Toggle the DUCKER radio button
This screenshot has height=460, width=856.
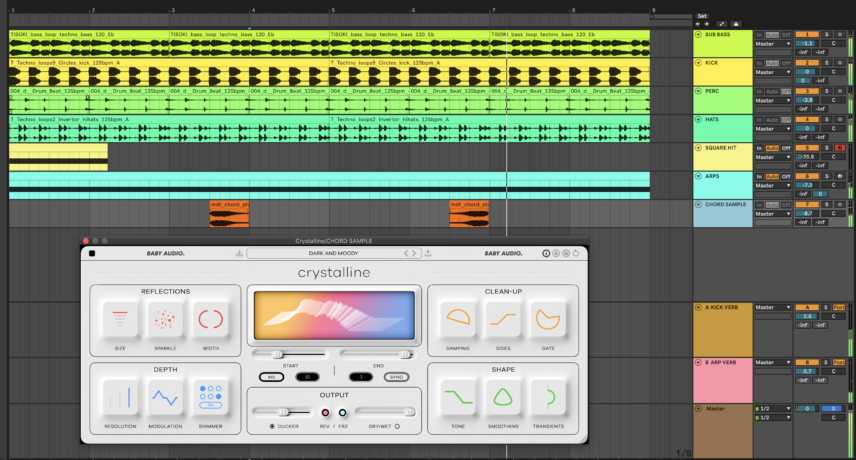point(272,426)
